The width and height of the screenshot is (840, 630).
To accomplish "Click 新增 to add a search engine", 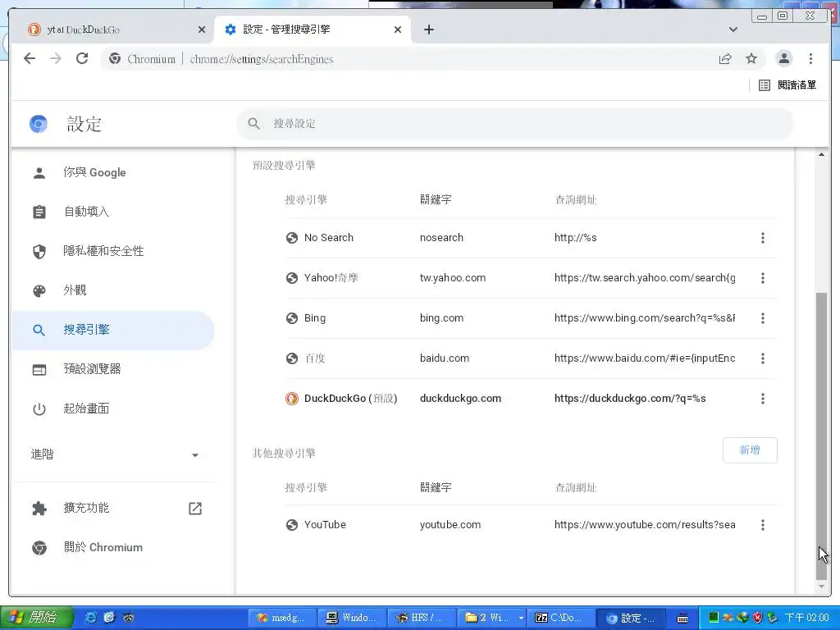I will coord(750,450).
